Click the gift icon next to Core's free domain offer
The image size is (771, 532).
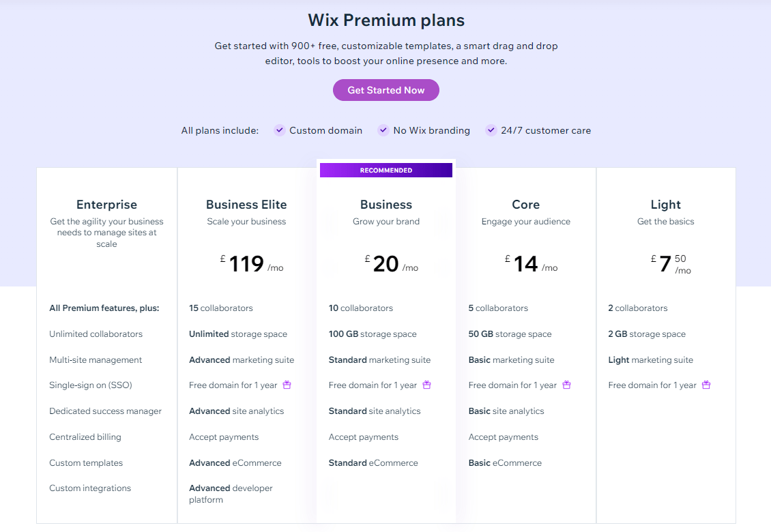(x=566, y=385)
